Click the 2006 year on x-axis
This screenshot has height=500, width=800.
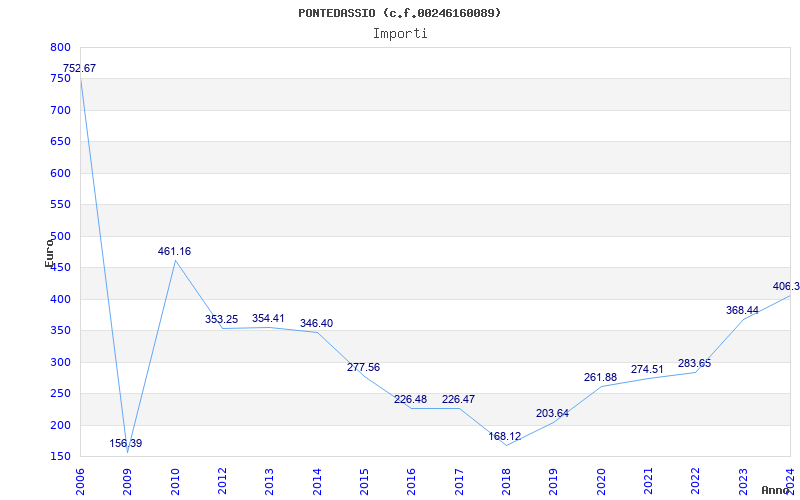[x=80, y=480]
